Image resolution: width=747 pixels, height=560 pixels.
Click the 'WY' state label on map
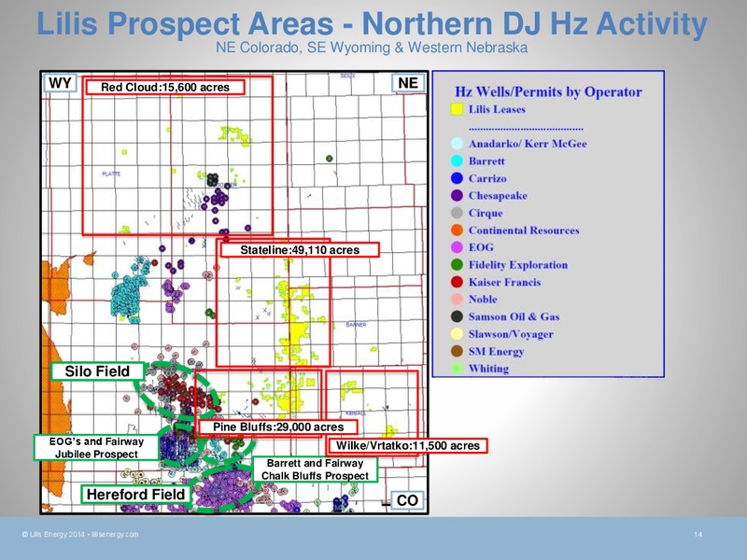click(60, 83)
